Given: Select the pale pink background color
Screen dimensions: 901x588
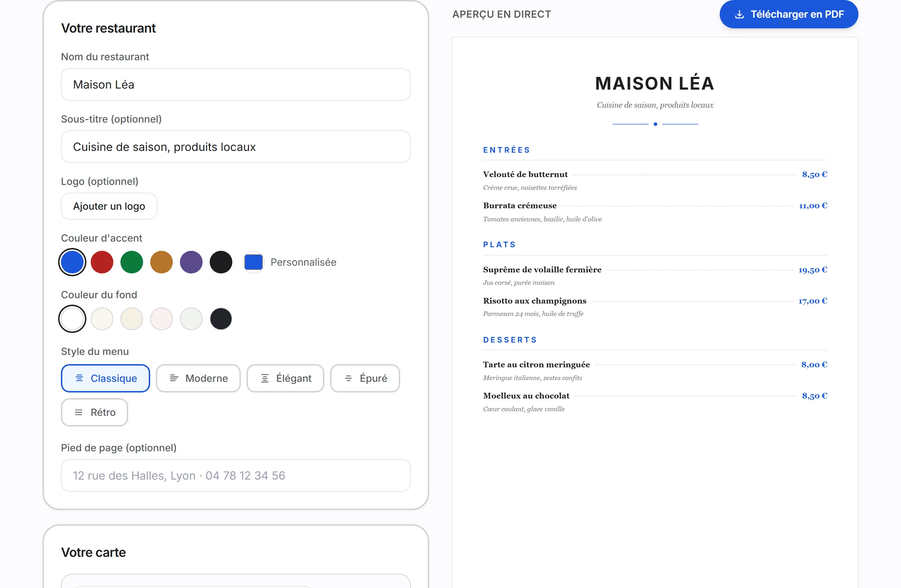Looking at the screenshot, I should (x=161, y=319).
